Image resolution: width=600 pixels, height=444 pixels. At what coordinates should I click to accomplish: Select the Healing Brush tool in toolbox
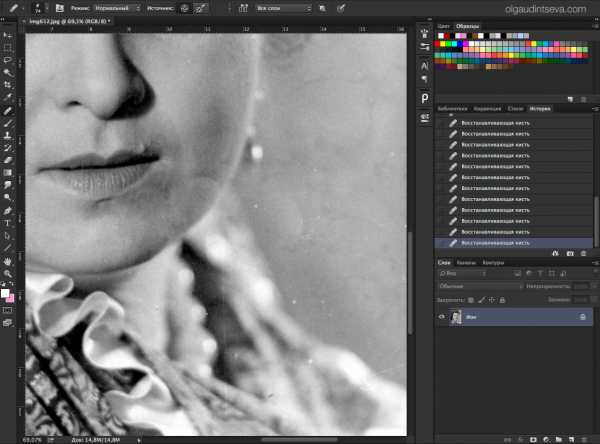coord(7,111)
